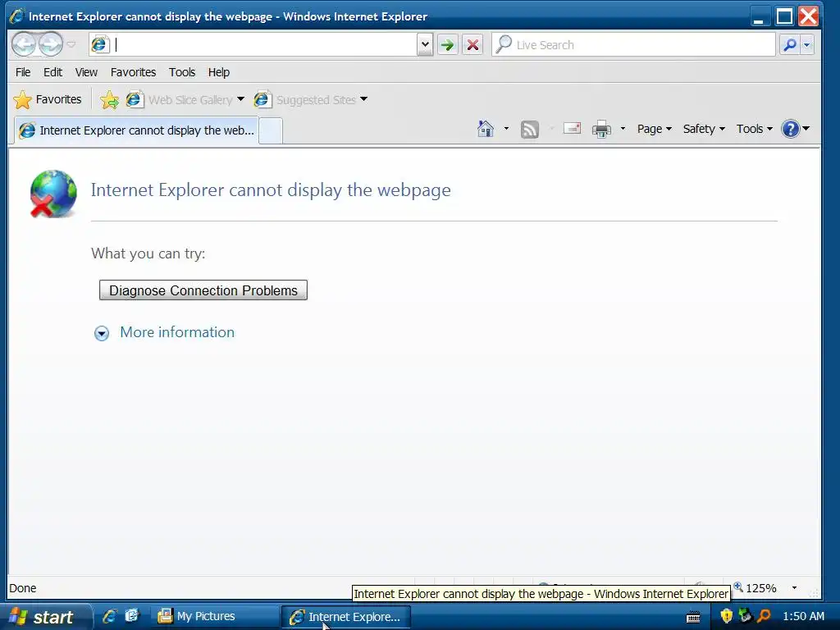Click the blue Help question mark icon
Screen dimensions: 840x630
point(791,129)
